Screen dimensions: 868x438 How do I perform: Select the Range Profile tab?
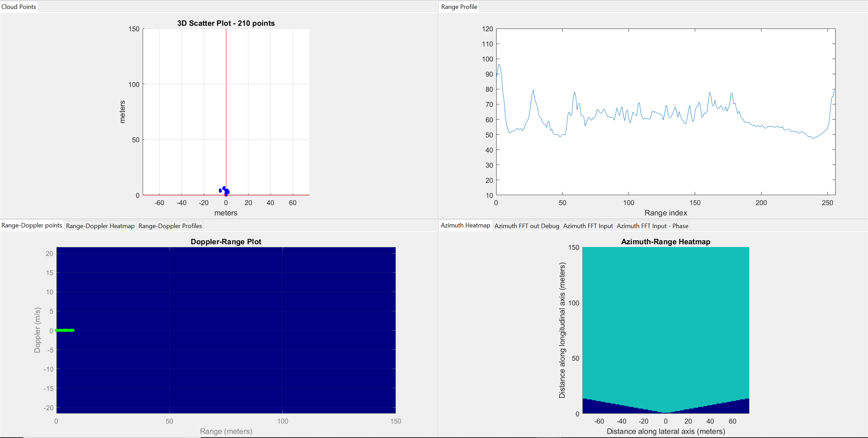click(459, 7)
